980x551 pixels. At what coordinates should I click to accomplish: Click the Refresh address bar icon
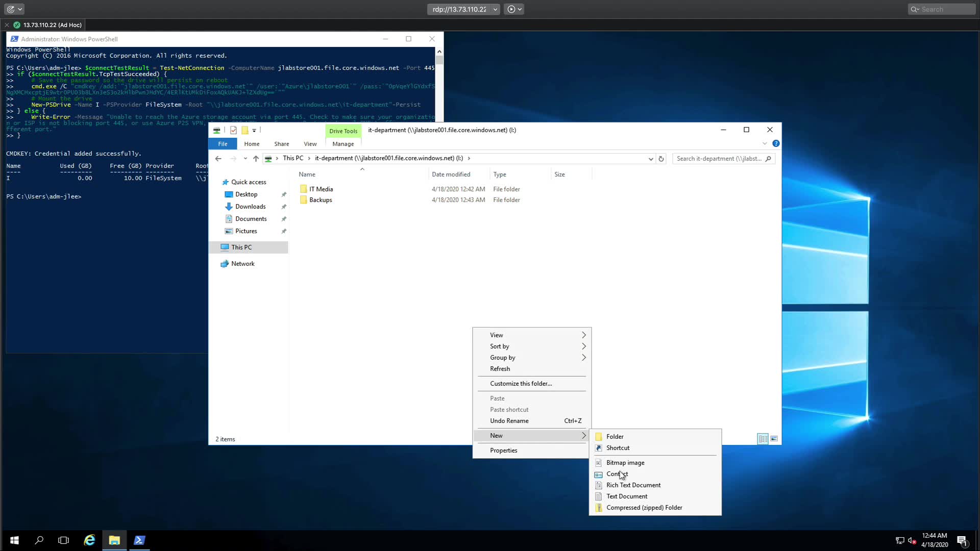point(661,159)
